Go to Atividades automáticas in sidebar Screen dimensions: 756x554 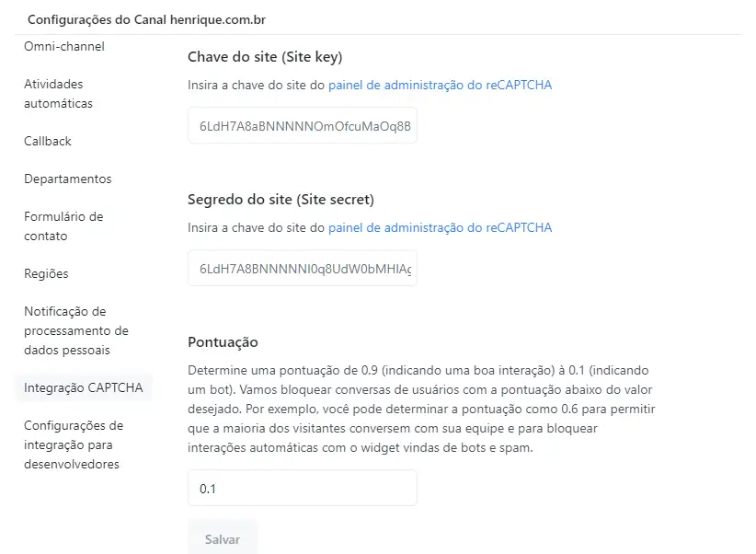[x=58, y=94]
